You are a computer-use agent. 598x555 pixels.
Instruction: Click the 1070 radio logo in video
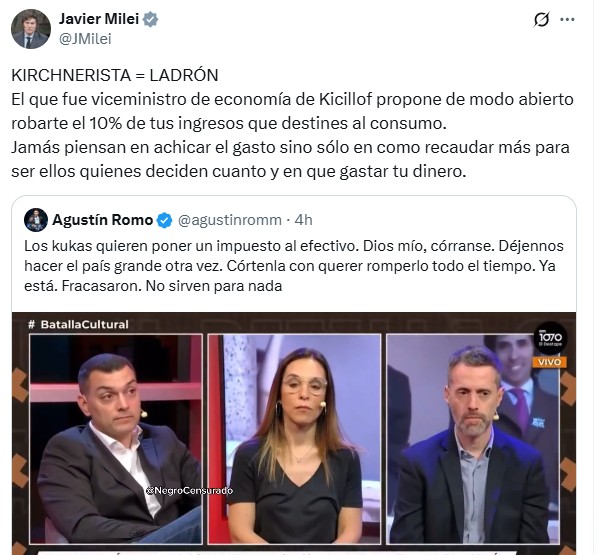click(x=550, y=338)
